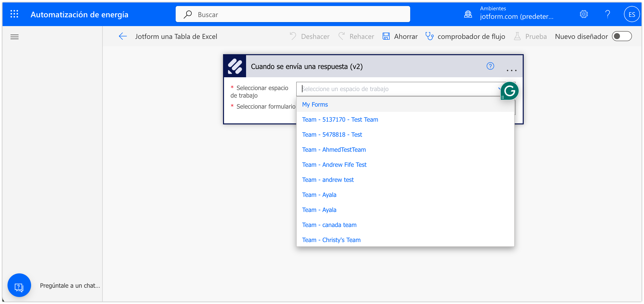This screenshot has height=304, width=644.
Task: Open the ES account avatar
Action: tap(632, 14)
